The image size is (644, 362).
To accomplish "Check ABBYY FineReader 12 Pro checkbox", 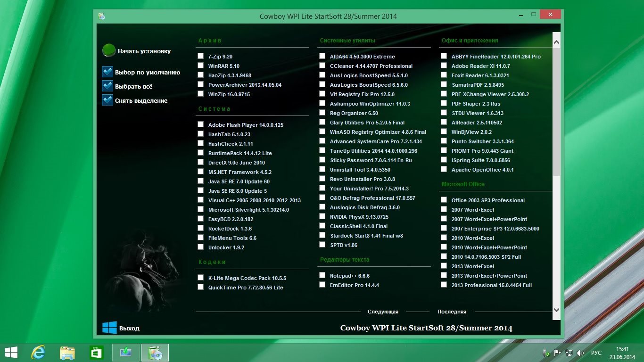I will pos(444,56).
